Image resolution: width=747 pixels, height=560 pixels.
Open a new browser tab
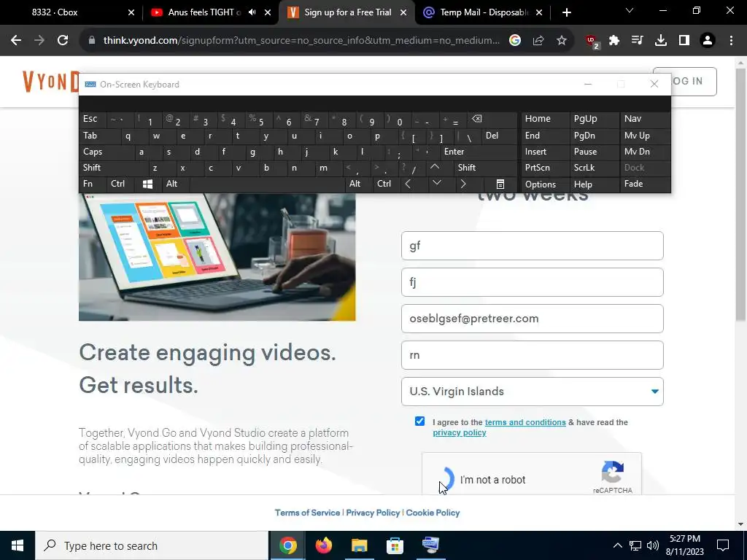(566, 12)
